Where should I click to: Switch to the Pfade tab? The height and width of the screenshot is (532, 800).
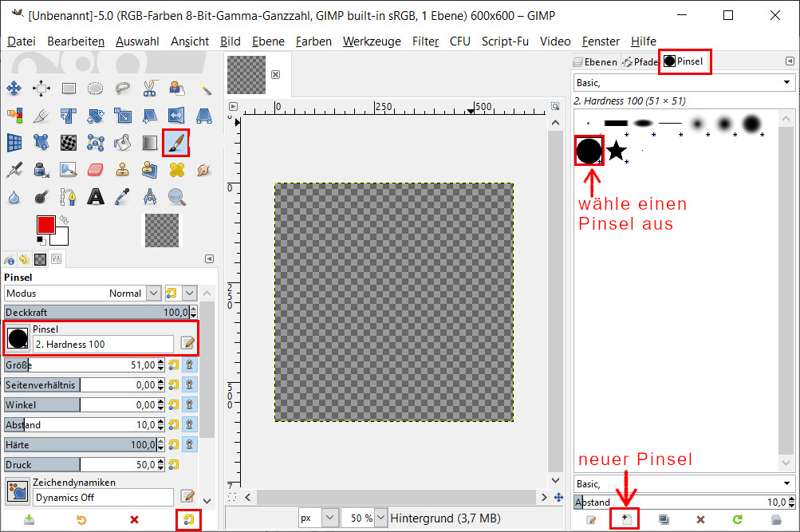click(x=640, y=61)
